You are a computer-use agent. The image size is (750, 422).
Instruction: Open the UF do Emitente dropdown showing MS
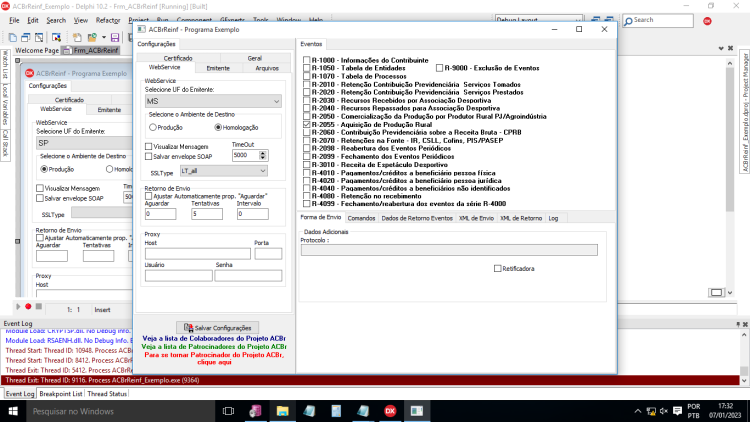[x=276, y=101]
